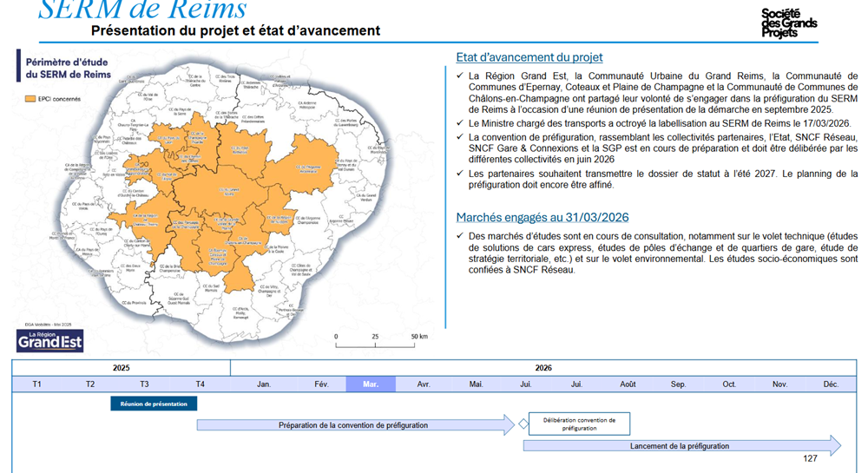Click the 'DGA Mobilités' map credit text
The height and width of the screenshot is (473, 868).
coord(48,325)
